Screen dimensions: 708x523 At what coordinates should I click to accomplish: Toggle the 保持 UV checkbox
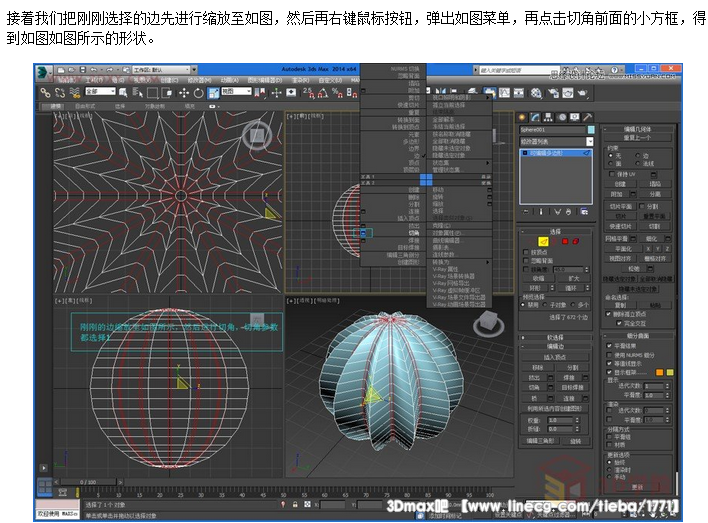click(x=609, y=174)
